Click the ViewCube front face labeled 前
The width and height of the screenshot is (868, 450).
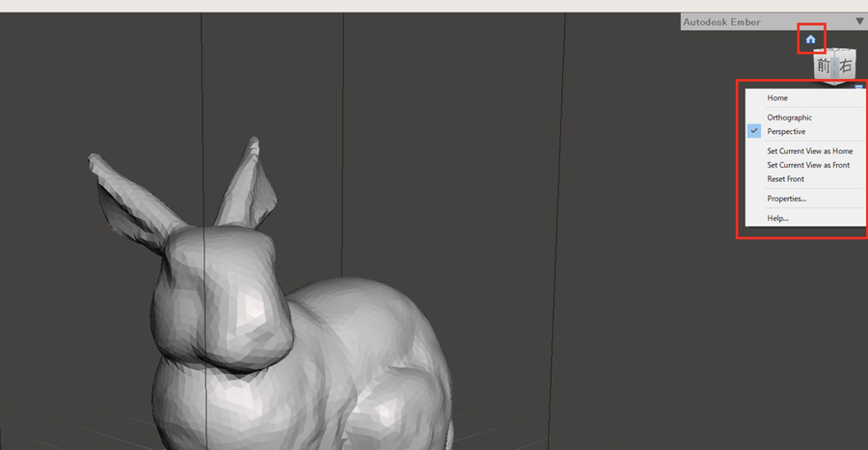[824, 66]
